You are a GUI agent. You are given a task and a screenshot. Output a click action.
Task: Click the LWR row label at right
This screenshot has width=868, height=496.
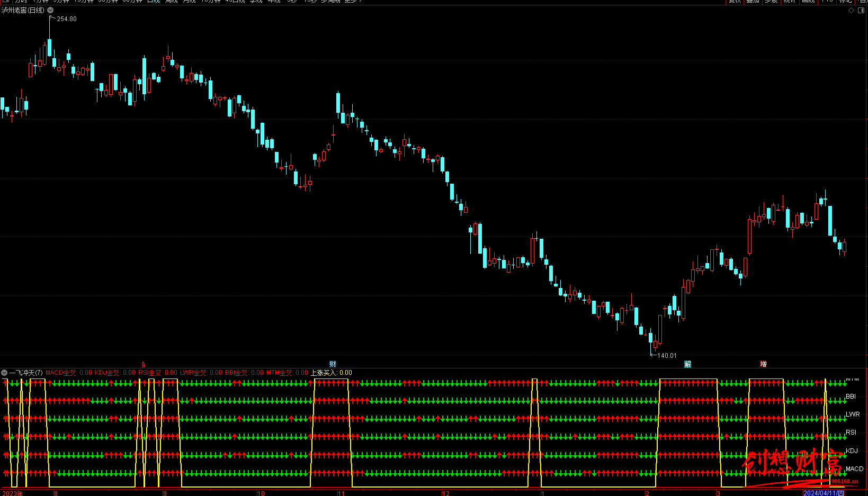click(853, 414)
